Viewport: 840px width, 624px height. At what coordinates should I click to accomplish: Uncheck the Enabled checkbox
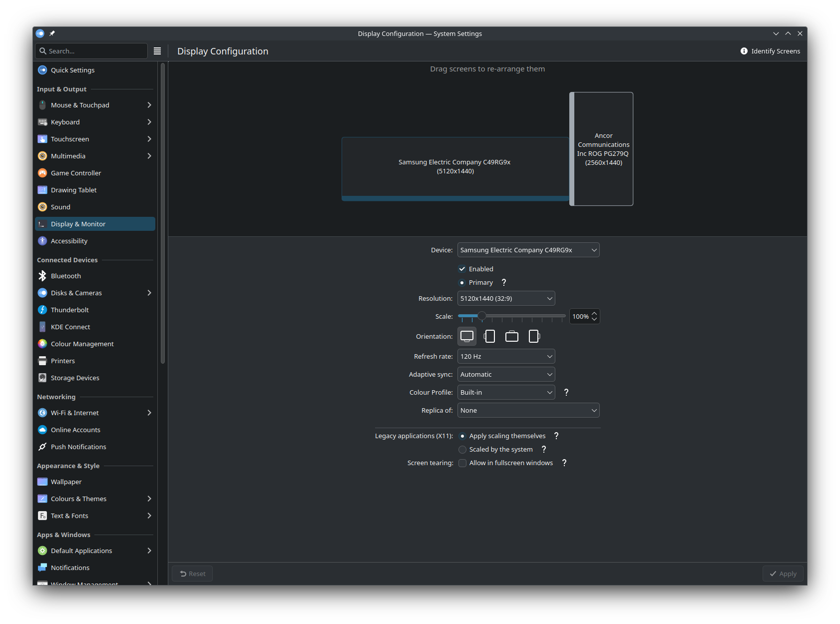[462, 269]
